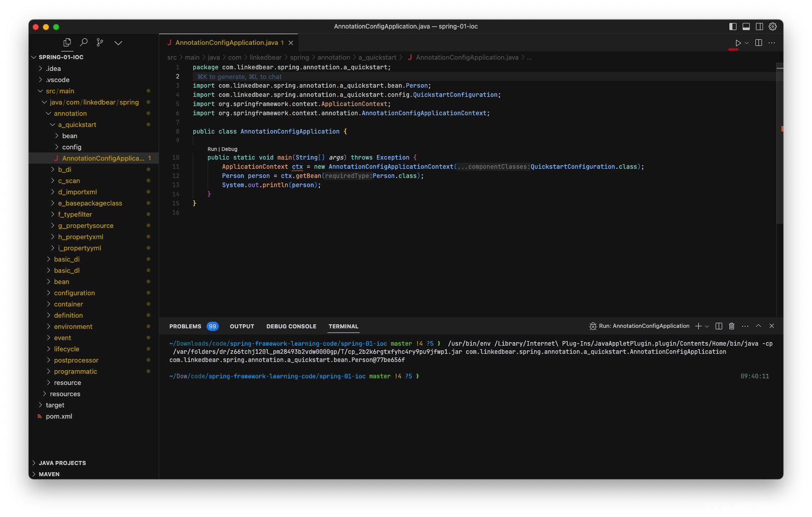
Task: Click terminal prompt input line
Action: (x=470, y=376)
